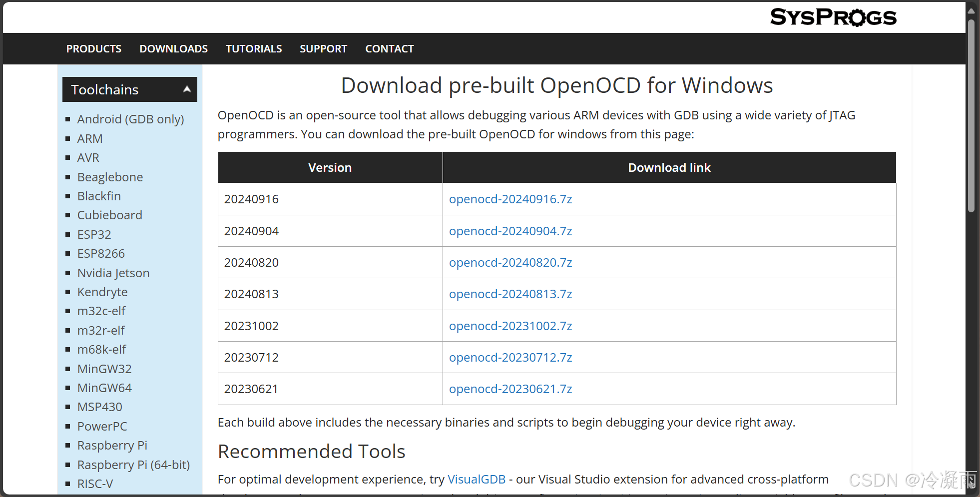This screenshot has width=980, height=497.
Task: Open the DOWNLOADS menu
Action: point(174,49)
